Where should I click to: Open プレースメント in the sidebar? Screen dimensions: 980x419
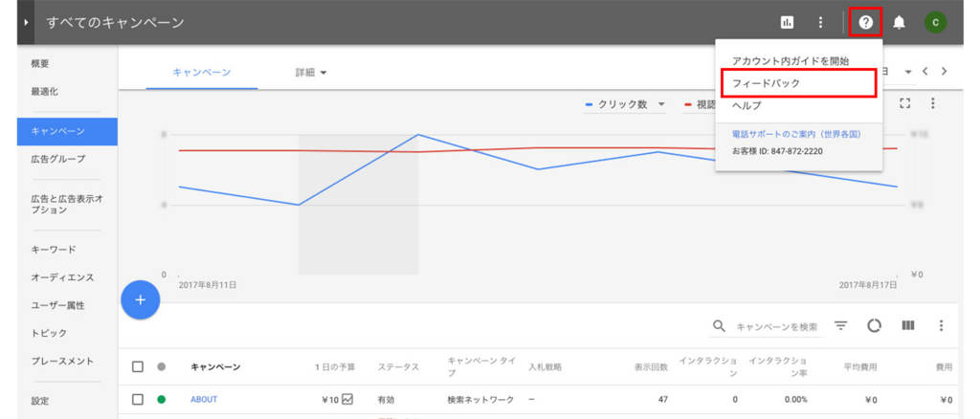(x=62, y=361)
